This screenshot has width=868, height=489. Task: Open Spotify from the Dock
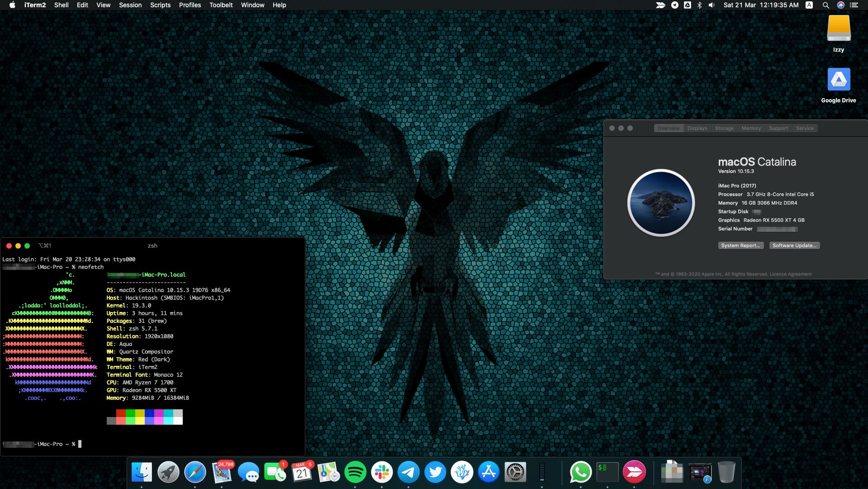[356, 472]
